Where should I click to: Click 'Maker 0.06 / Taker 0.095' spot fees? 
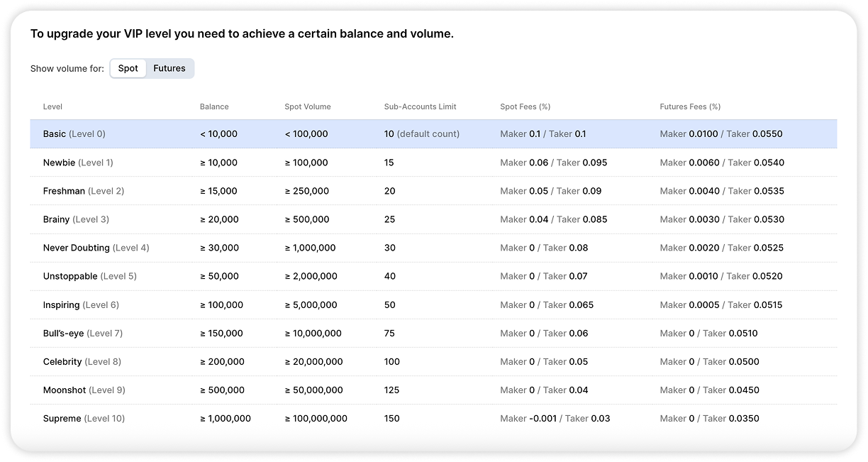point(554,163)
